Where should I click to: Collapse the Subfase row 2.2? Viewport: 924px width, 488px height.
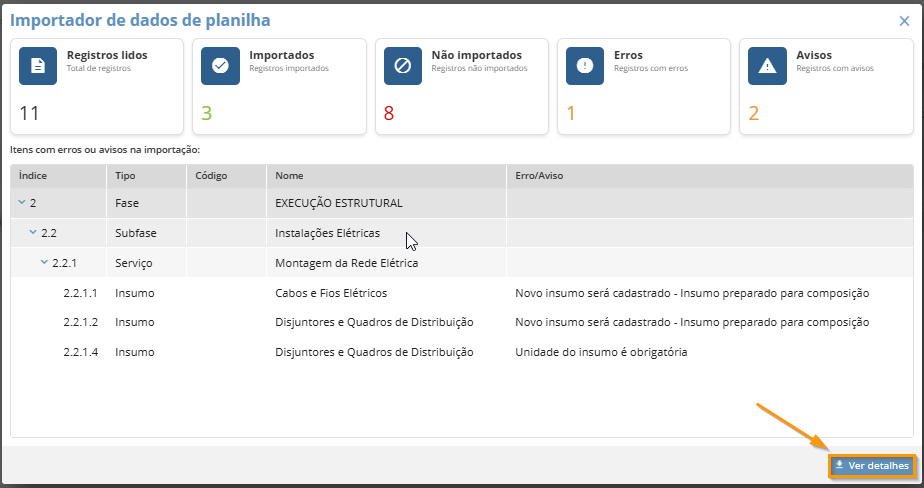pyautogui.click(x=32, y=233)
